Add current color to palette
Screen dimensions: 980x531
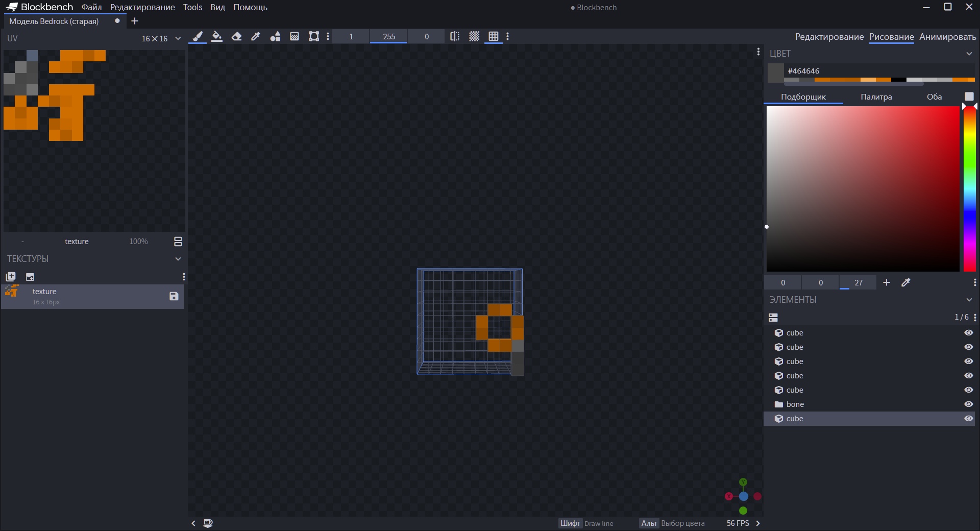(x=887, y=282)
